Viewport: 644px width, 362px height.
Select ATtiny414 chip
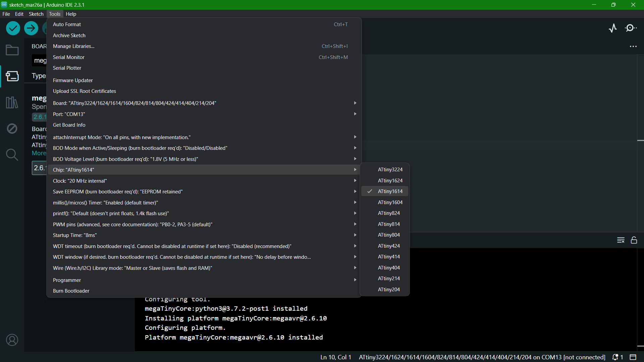click(x=385, y=257)
